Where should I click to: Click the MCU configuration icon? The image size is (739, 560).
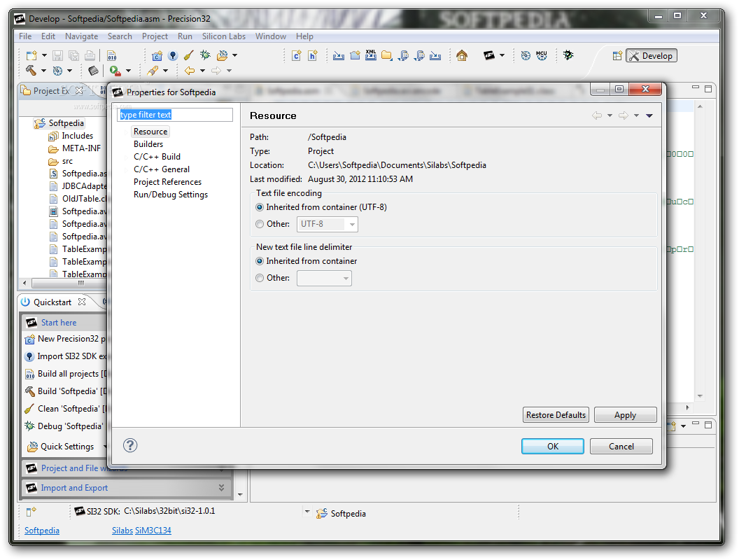click(542, 55)
